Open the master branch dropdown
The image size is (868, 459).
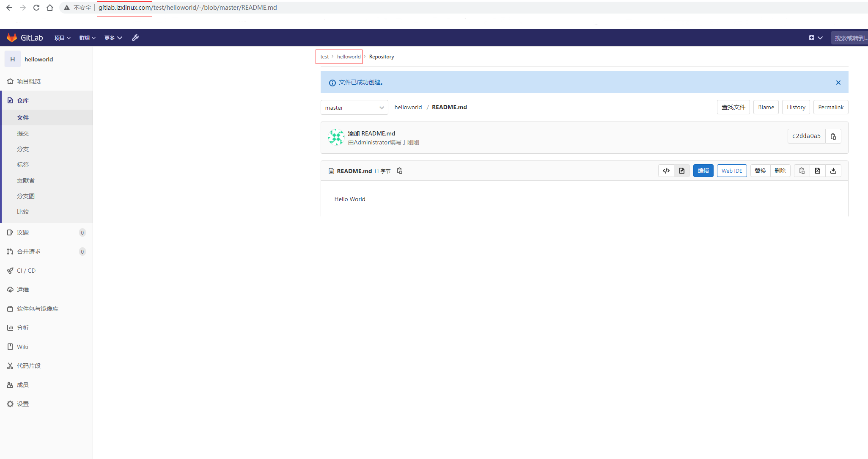pyautogui.click(x=354, y=108)
